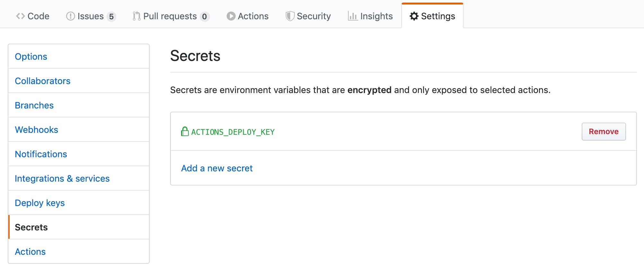644x267 pixels.
Task: Open Options in settings sidebar
Action: click(31, 56)
